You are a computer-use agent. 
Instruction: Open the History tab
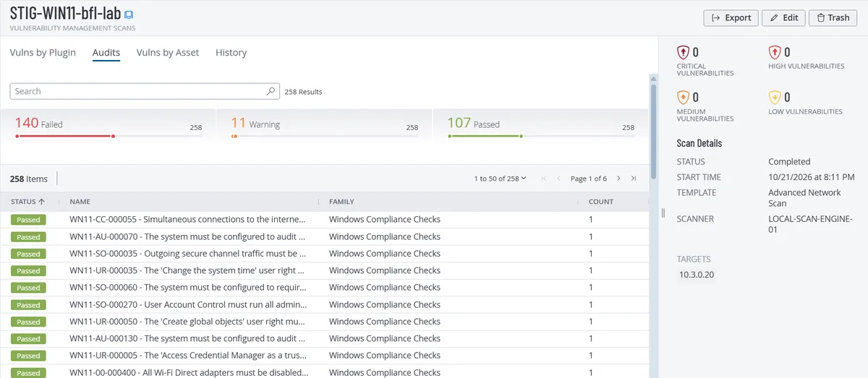[x=231, y=53]
